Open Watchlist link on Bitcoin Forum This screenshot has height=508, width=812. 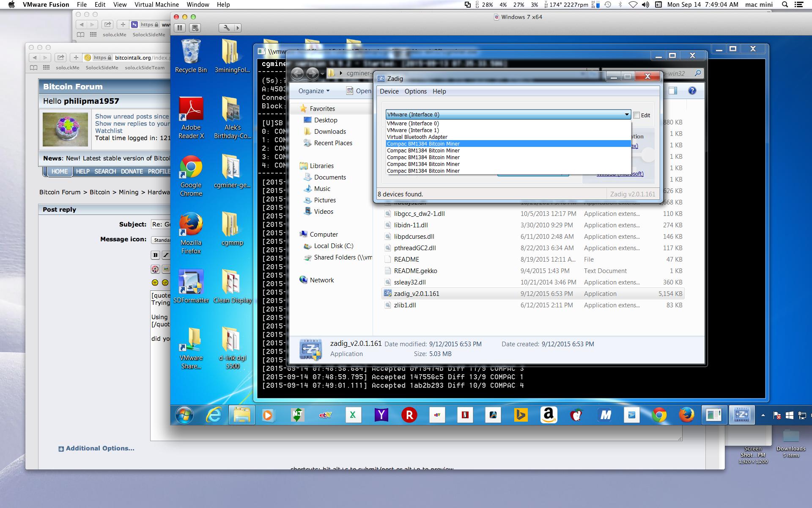pos(109,131)
